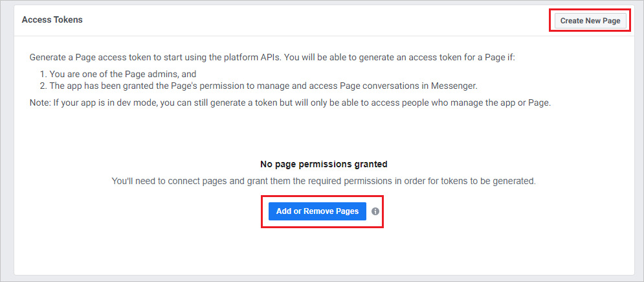Click the list number '2.' marker

[x=43, y=85]
